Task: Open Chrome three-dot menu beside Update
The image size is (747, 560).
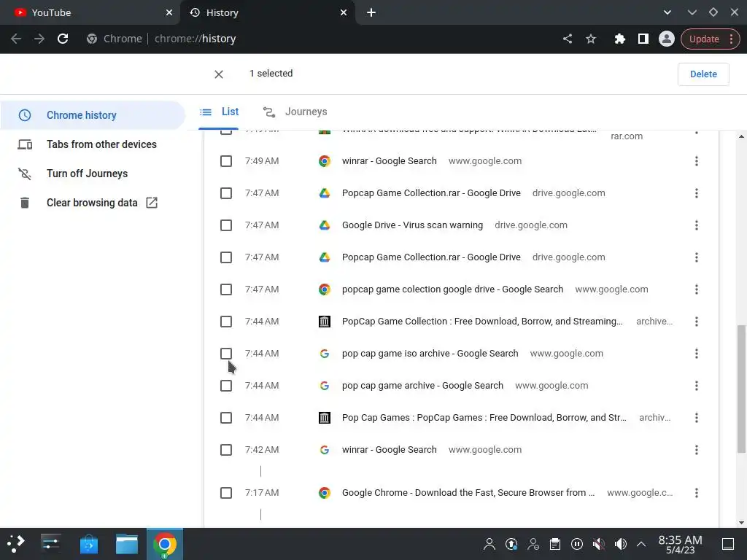Action: pyautogui.click(x=731, y=39)
